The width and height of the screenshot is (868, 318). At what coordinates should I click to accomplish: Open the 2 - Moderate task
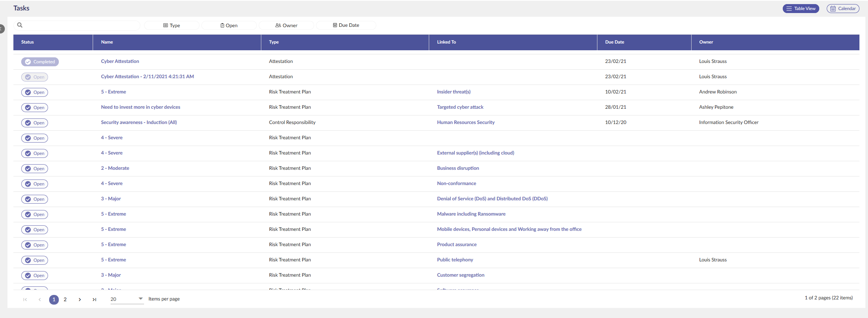(x=115, y=168)
